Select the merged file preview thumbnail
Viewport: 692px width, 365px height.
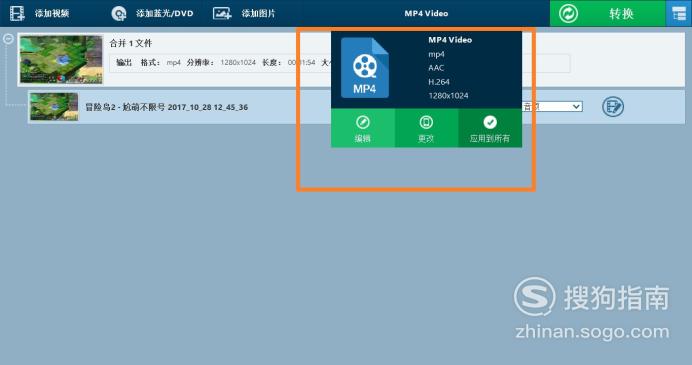[x=61, y=60]
